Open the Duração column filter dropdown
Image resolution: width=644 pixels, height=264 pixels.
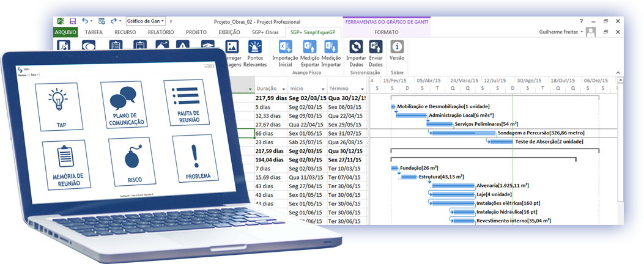pos(283,89)
